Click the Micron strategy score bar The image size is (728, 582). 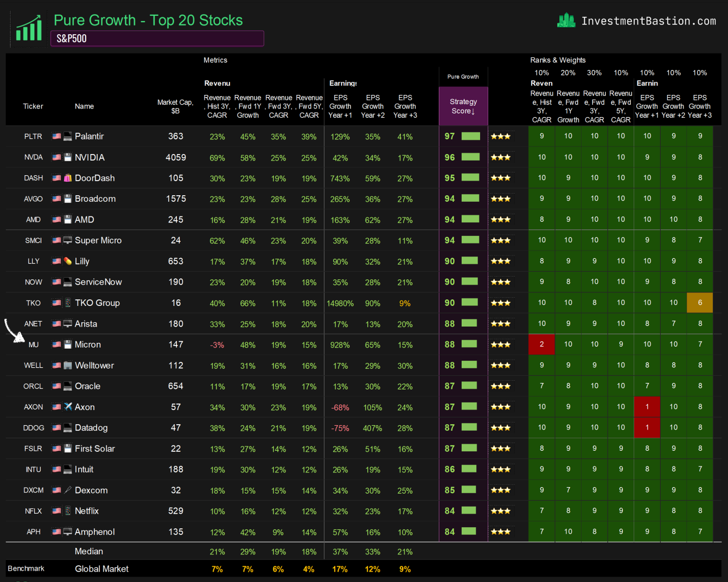pos(469,344)
